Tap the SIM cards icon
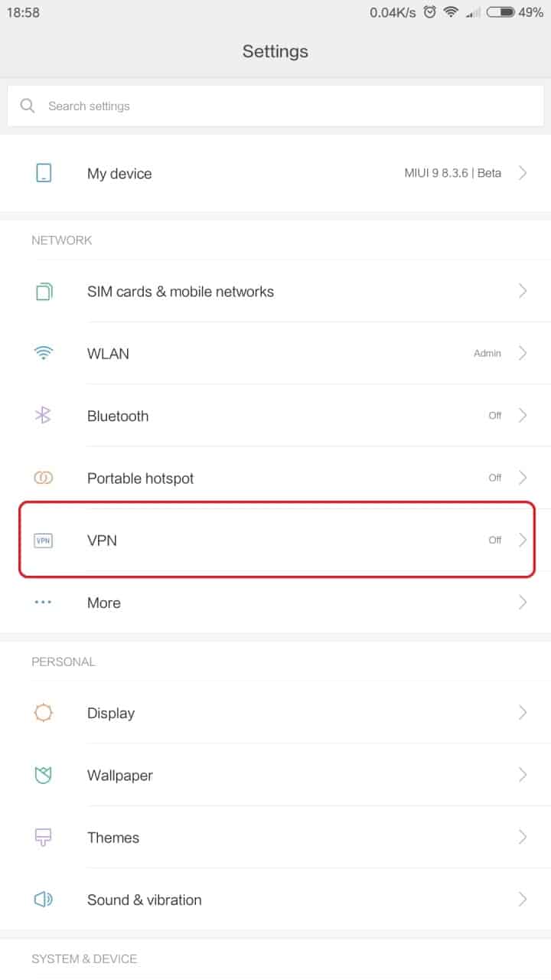The image size is (551, 980). [x=44, y=292]
